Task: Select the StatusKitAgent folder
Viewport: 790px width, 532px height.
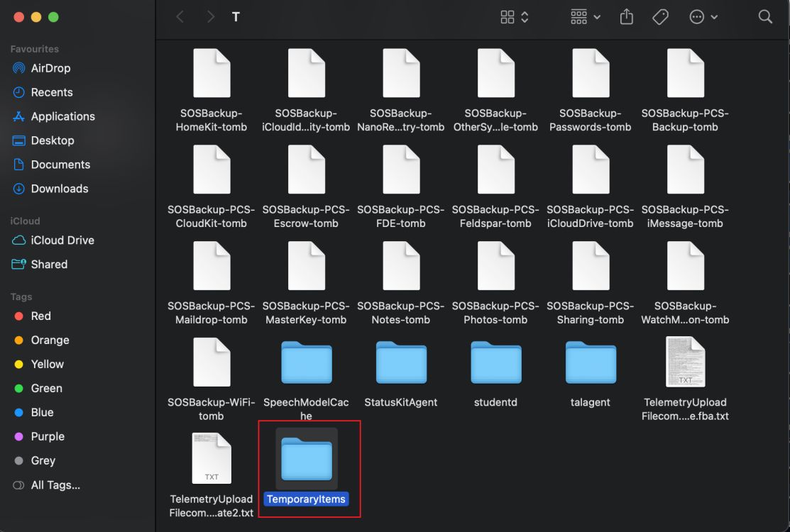Action: tap(401, 362)
